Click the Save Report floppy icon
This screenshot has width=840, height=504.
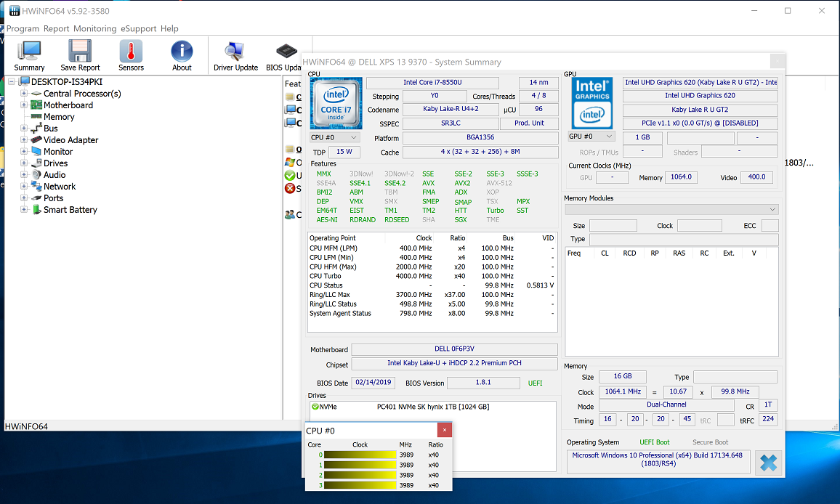point(80,52)
